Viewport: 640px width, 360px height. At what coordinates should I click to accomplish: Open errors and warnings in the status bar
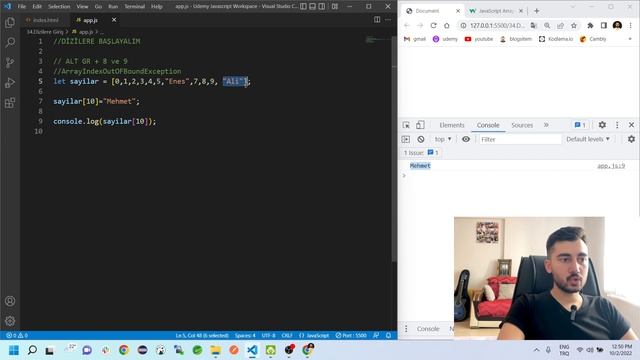click(17, 336)
